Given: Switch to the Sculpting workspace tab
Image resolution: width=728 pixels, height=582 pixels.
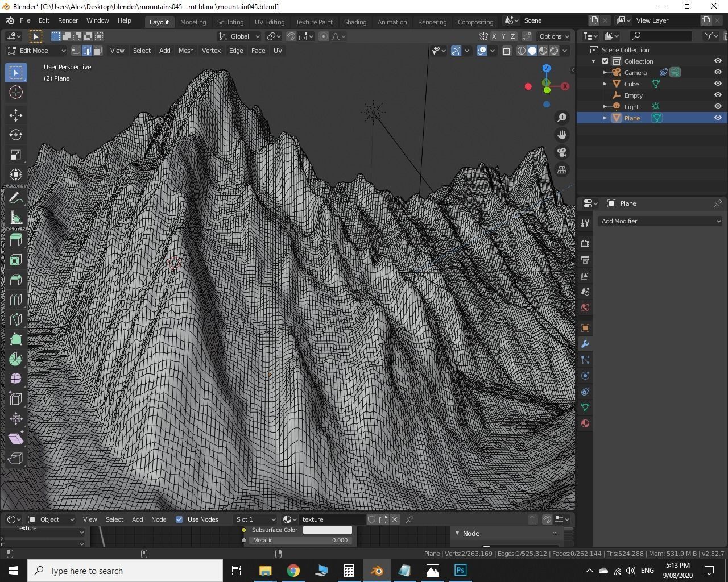Looking at the screenshot, I should coord(230,22).
